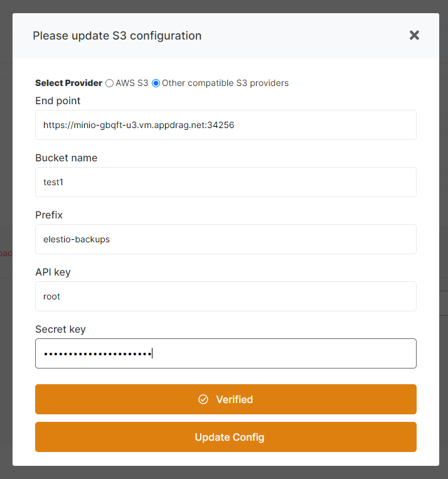Select the AWS S3 radio button
448x479 pixels.
pos(110,83)
